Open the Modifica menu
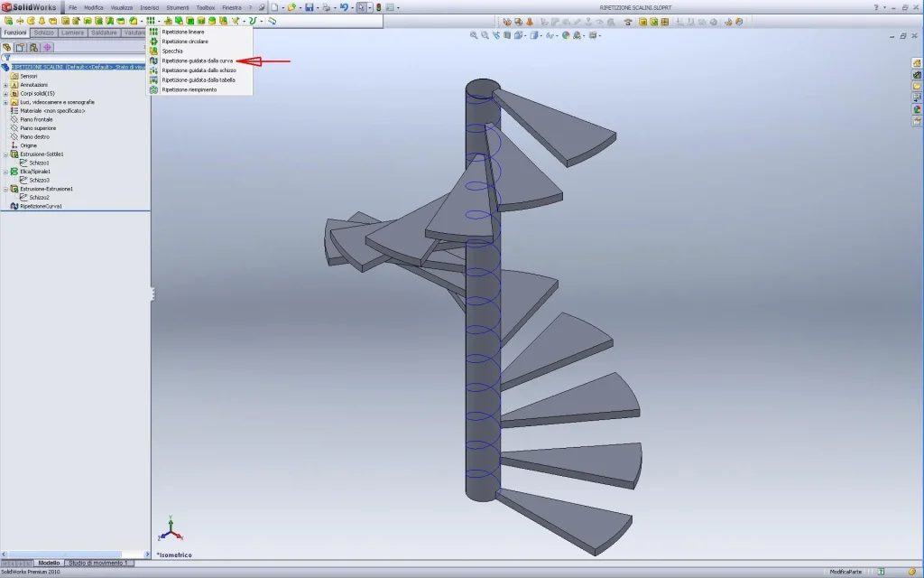The width and height of the screenshot is (924, 578). 93,7
